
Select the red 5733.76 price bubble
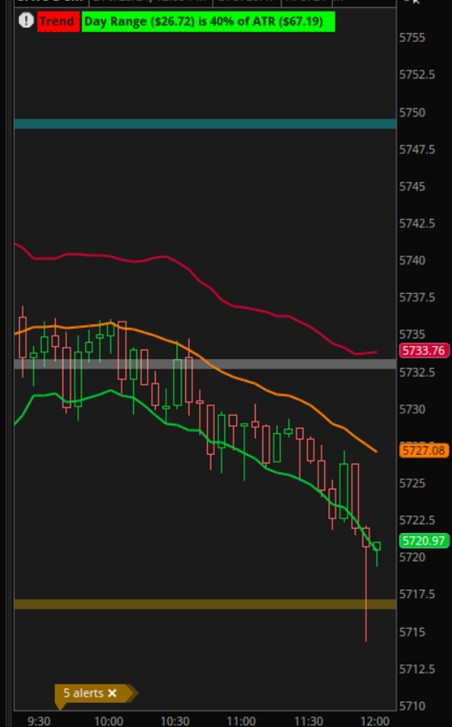point(424,351)
